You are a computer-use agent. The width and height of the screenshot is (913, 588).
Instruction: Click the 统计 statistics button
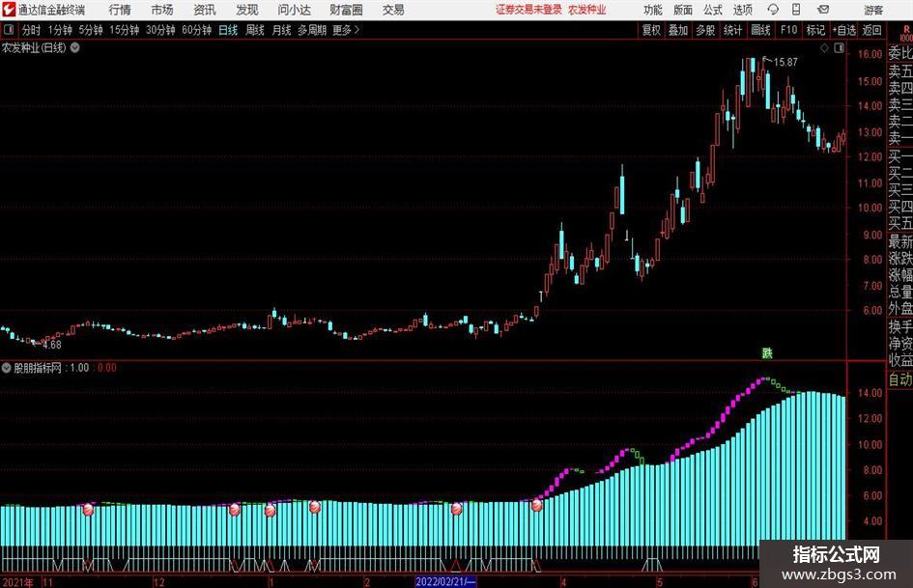coord(732,30)
